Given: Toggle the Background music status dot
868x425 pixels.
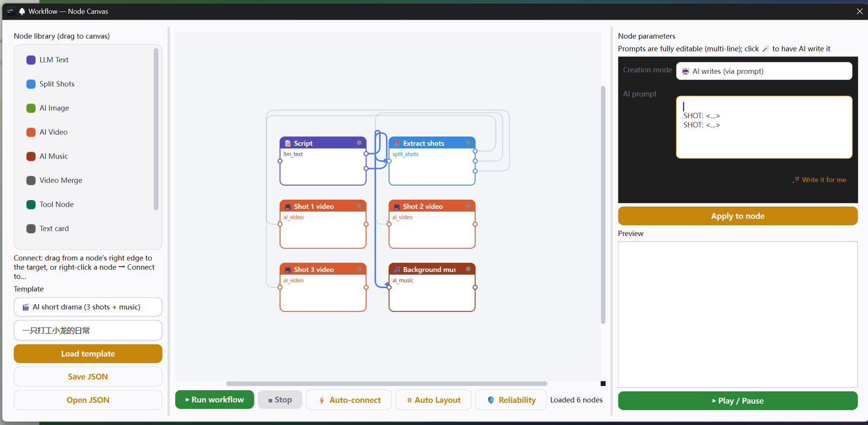Looking at the screenshot, I should [x=468, y=269].
